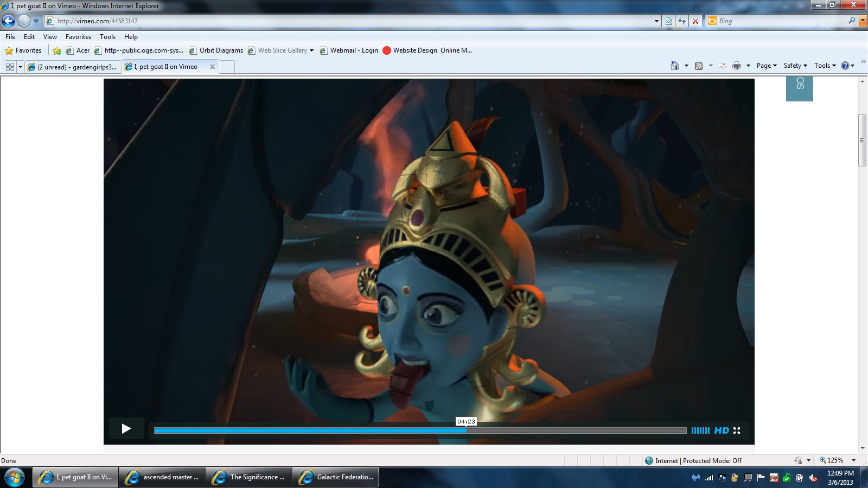Switch to The Significance taskbar window
The width and height of the screenshot is (868, 488).
pos(249,477)
